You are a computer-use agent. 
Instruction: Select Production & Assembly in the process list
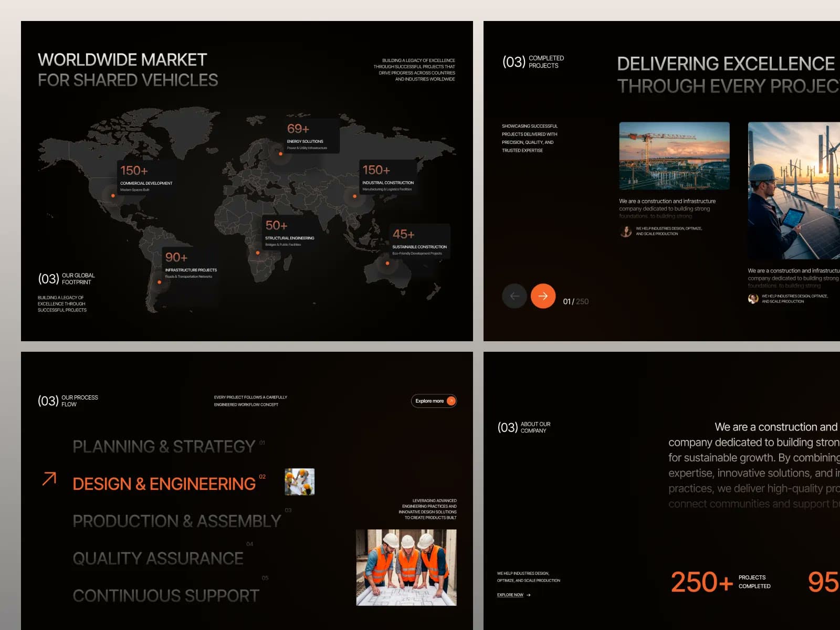pyautogui.click(x=177, y=521)
